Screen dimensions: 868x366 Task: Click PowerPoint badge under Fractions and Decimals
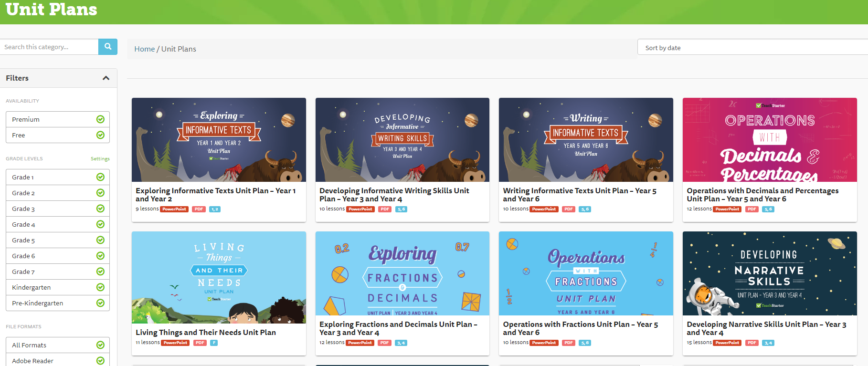[x=360, y=343]
